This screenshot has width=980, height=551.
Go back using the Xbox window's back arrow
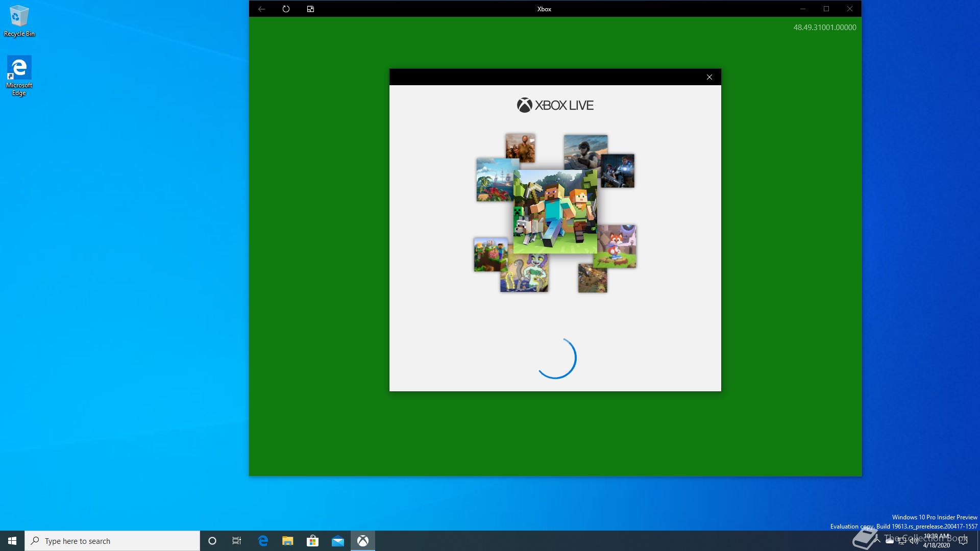(261, 9)
